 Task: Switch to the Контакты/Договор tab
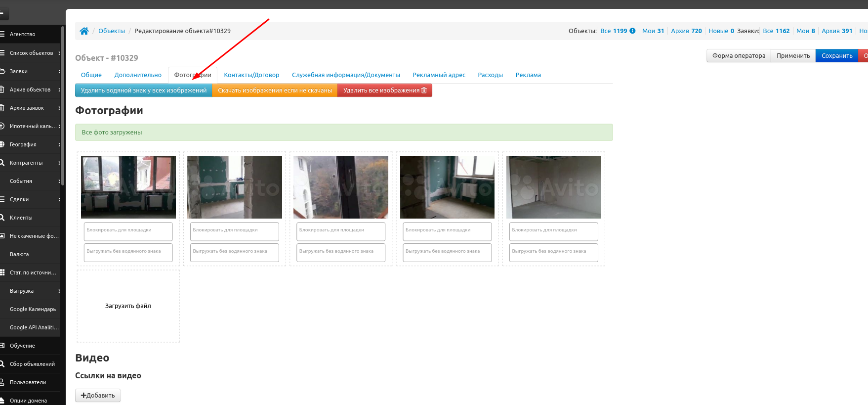coord(251,75)
